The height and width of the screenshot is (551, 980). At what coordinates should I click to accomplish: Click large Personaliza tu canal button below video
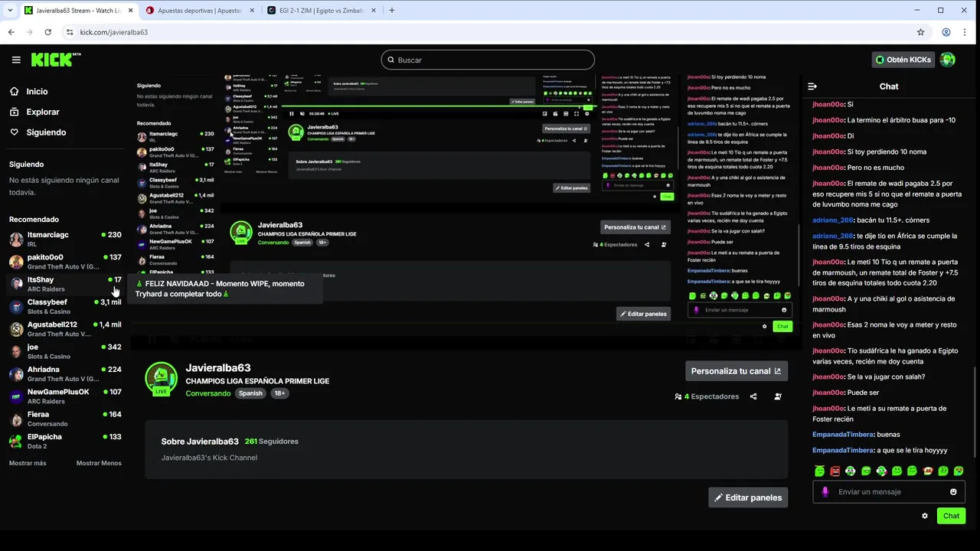click(737, 371)
